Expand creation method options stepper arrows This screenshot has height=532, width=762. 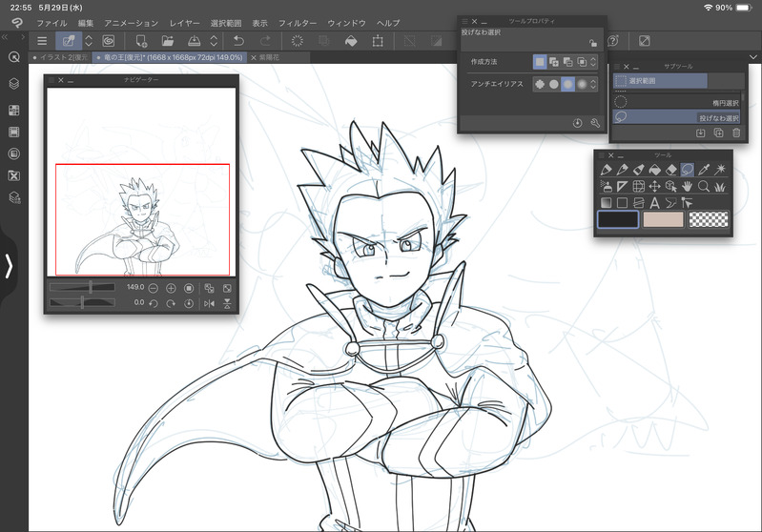[593, 62]
